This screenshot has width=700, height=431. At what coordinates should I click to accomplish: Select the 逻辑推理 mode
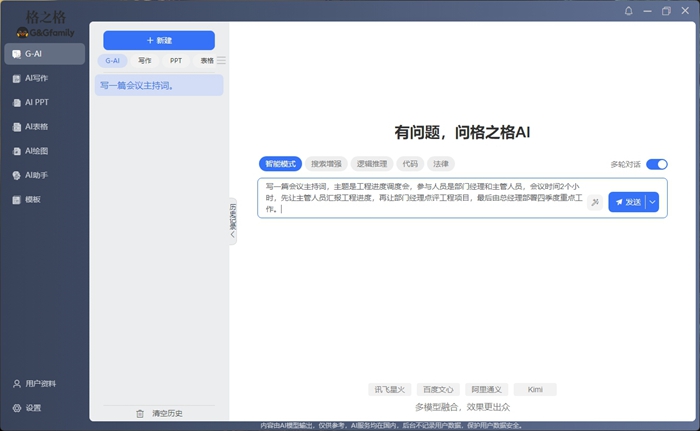(x=371, y=164)
